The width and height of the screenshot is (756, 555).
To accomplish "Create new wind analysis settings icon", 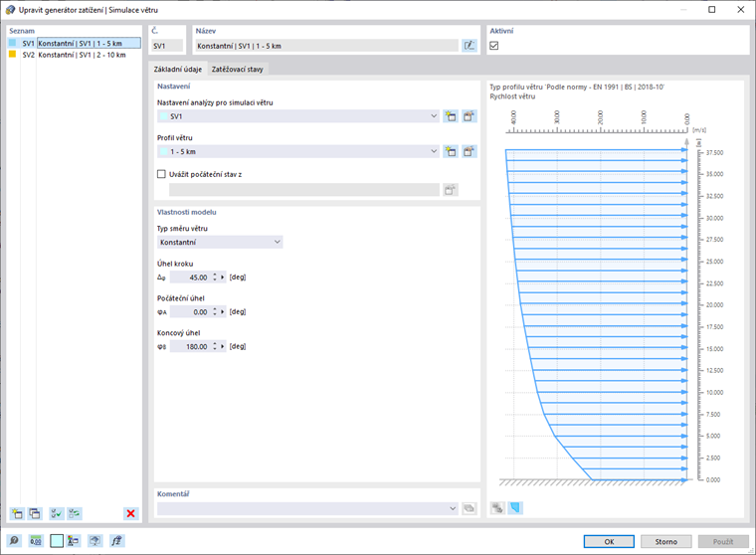I will (451, 116).
